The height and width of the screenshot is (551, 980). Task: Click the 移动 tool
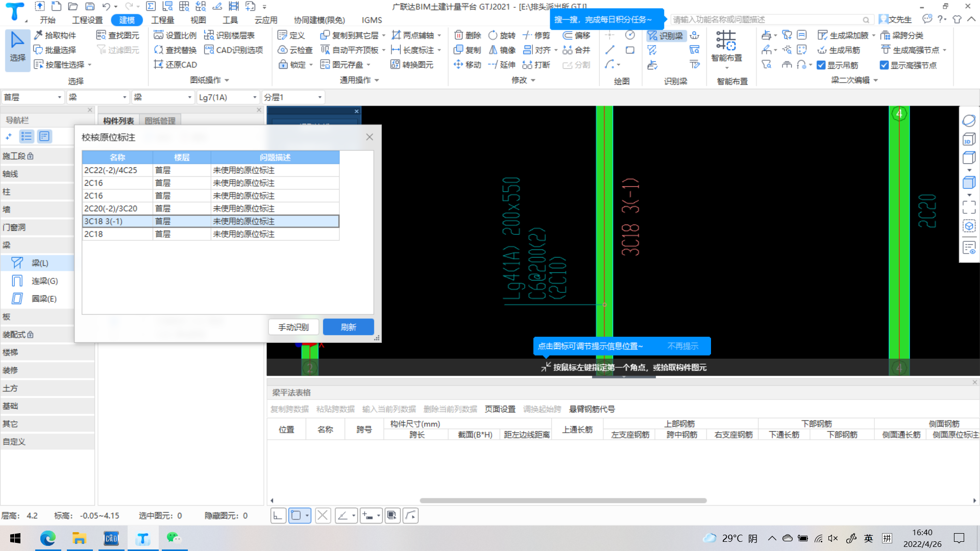[x=468, y=65]
